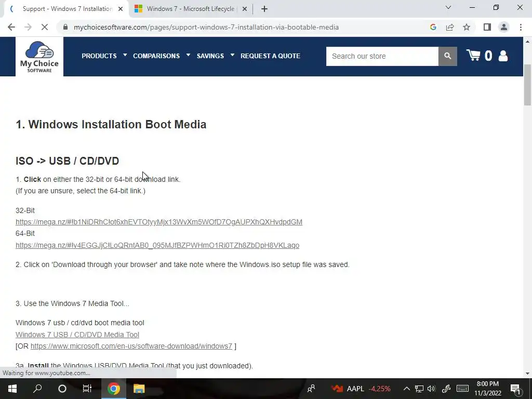Open File Explorer from taskbar
The width and height of the screenshot is (532, 399).
click(139, 389)
